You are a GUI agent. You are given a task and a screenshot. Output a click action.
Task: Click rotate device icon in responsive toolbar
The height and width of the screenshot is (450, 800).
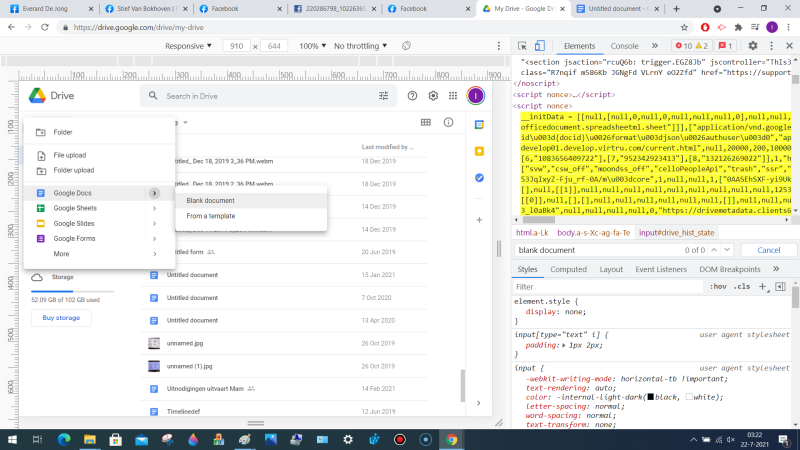coord(406,46)
